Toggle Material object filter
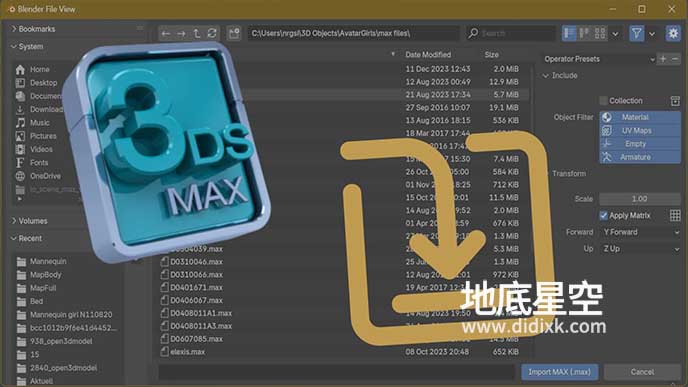This screenshot has height=387, width=688. [x=640, y=117]
